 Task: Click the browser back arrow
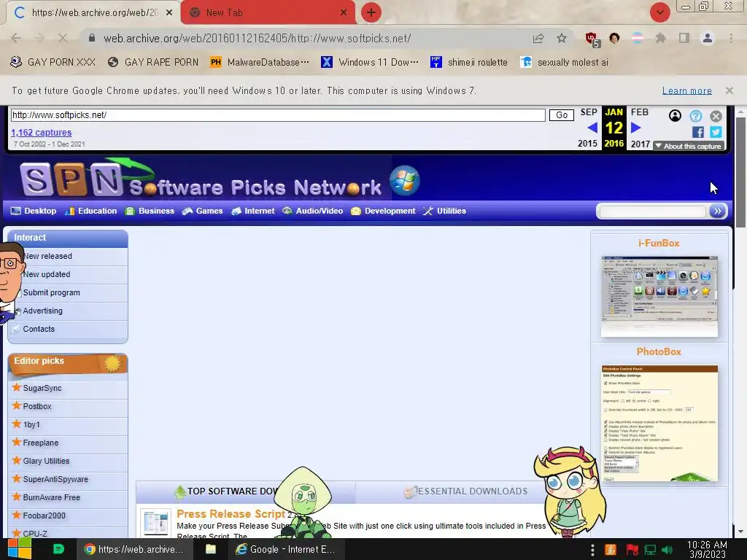[16, 38]
